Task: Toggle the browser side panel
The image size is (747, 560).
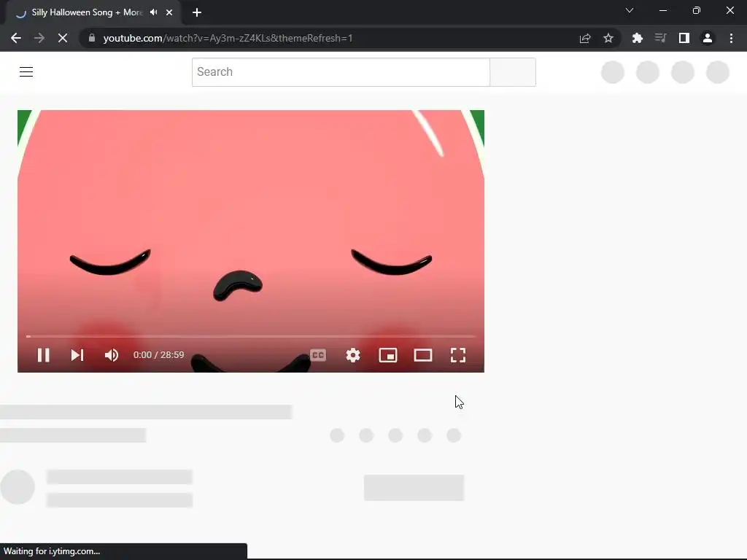Action: click(684, 38)
